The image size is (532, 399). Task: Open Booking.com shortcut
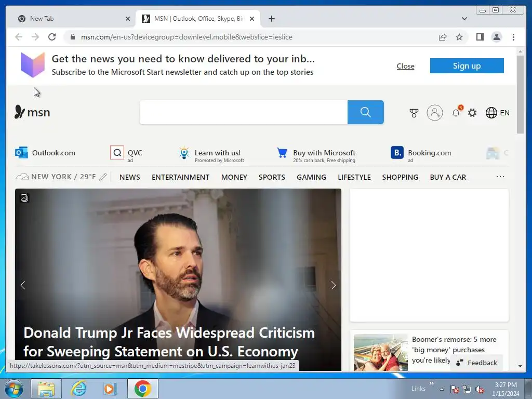click(x=421, y=153)
